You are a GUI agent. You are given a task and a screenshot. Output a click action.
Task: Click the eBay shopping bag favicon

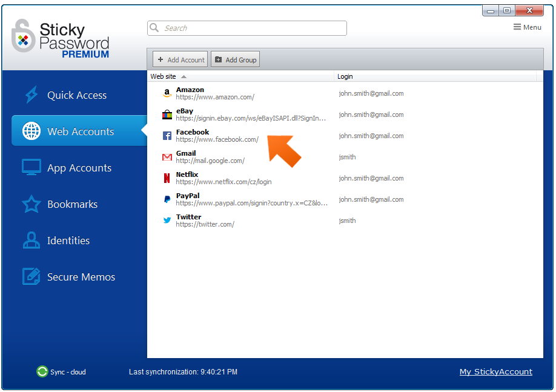(x=167, y=115)
